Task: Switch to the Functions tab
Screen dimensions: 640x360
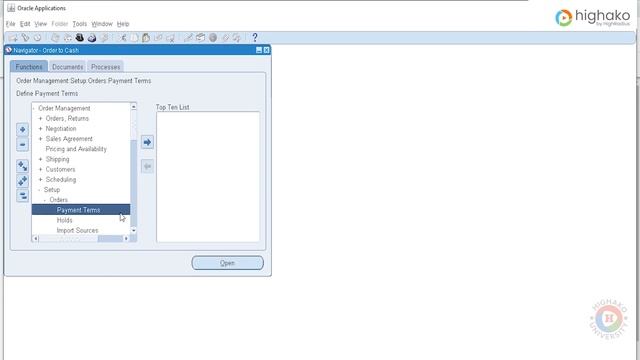Action: point(29,67)
